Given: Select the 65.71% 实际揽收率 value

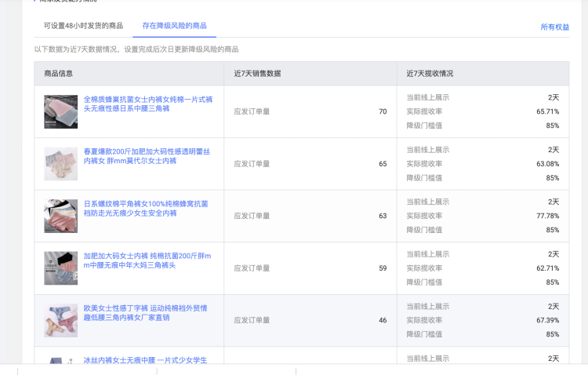Looking at the screenshot, I should tap(547, 111).
